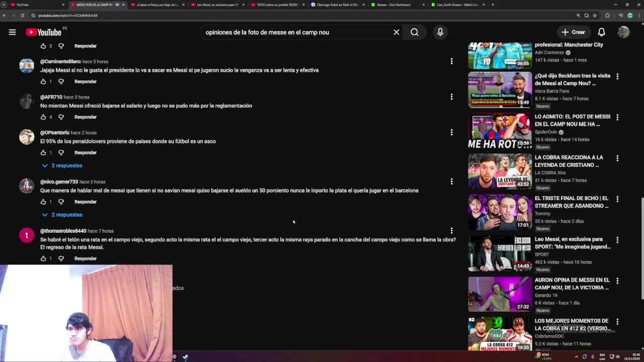Expand 2 respuestas under @OPsantoriu comment
Image resolution: width=644 pixels, height=362 pixels.
coord(62,165)
